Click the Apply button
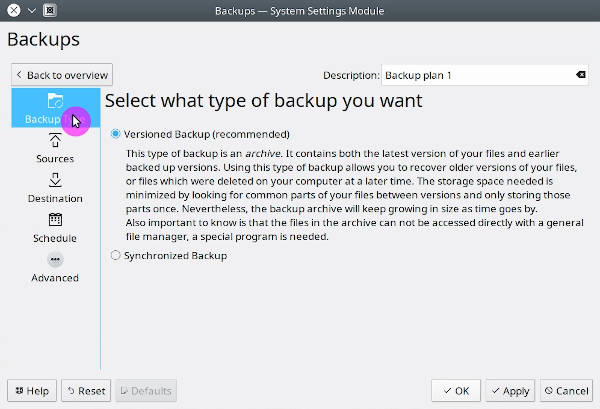The width and height of the screenshot is (600, 409). pyautogui.click(x=510, y=391)
